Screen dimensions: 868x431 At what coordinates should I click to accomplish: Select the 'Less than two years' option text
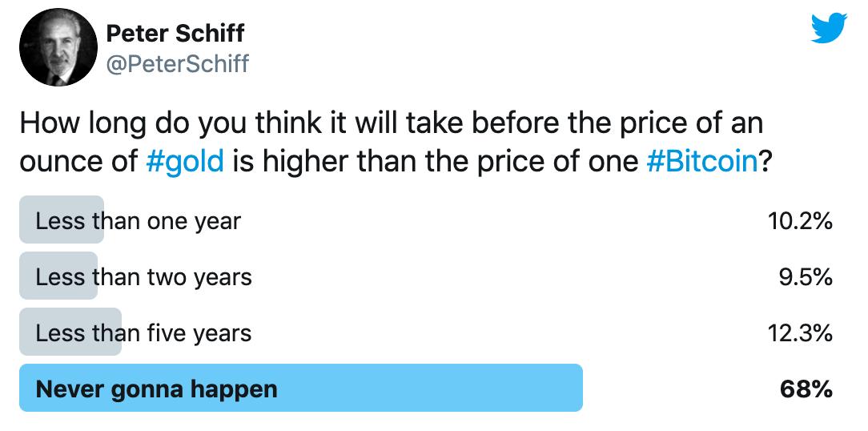[x=144, y=277]
